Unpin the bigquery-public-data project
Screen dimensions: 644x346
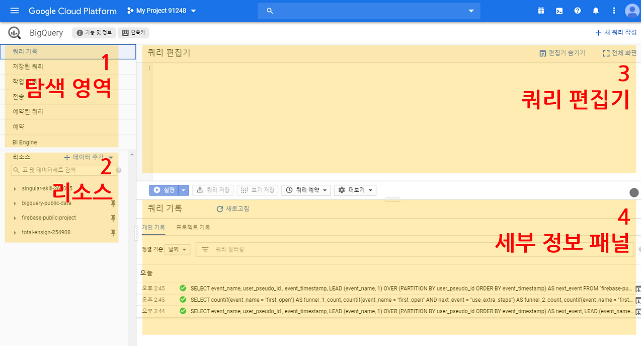[113, 203]
